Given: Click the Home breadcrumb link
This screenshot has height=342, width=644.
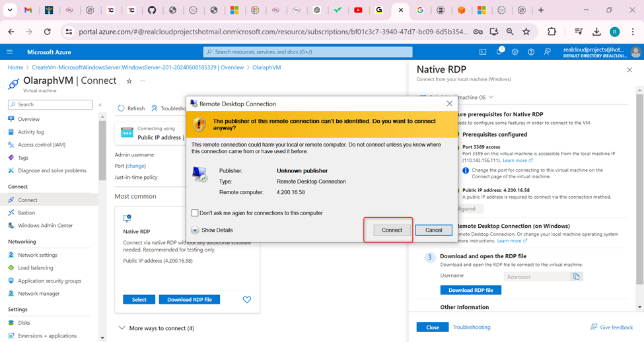Looking at the screenshot, I should click(x=16, y=67).
